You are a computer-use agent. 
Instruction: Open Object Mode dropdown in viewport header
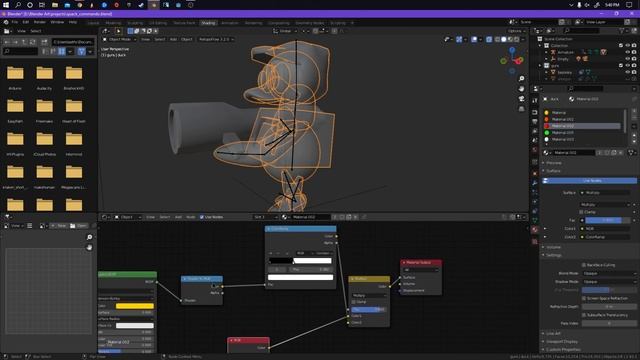pos(119,40)
